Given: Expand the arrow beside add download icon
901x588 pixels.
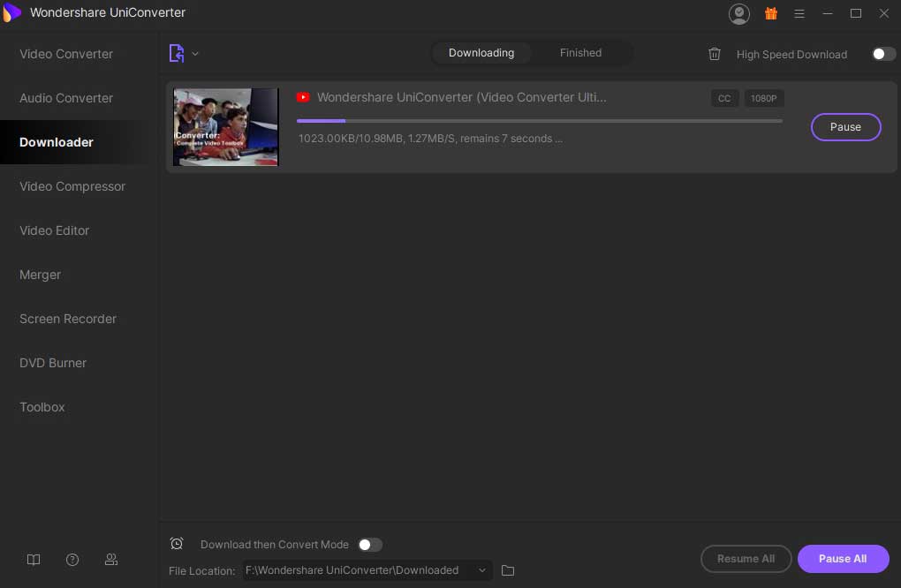Looking at the screenshot, I should pos(195,54).
